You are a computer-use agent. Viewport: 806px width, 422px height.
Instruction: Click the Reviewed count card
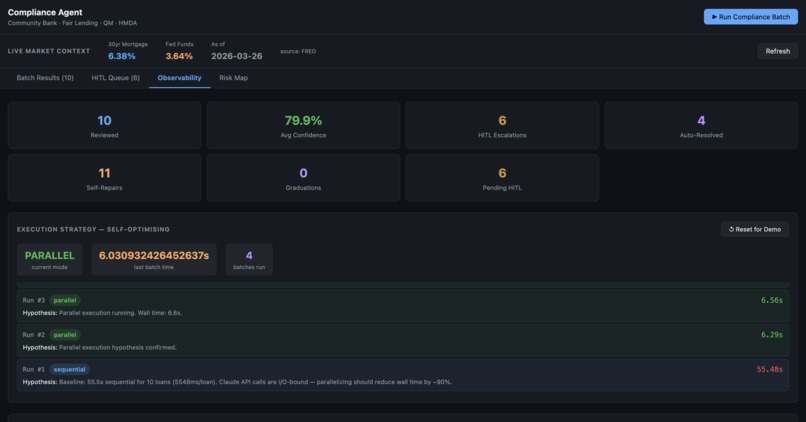point(104,125)
